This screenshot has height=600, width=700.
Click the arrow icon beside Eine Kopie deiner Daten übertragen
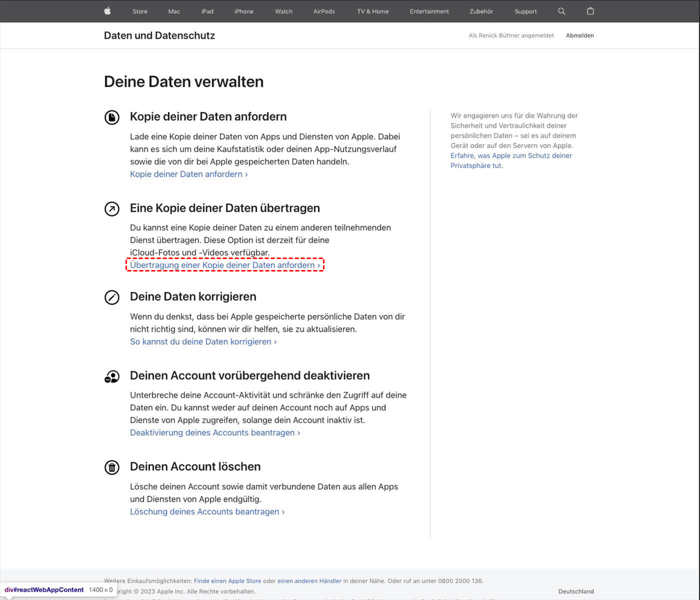tap(111, 209)
